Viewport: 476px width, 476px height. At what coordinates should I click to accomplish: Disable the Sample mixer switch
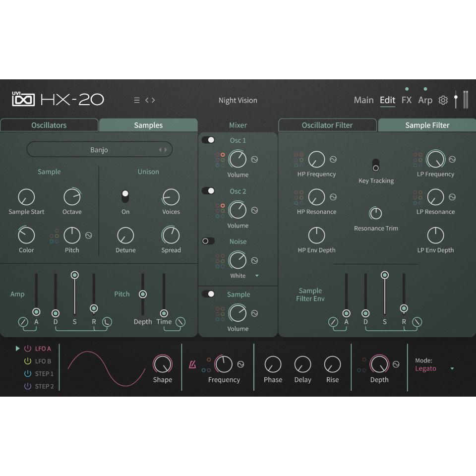point(208,294)
